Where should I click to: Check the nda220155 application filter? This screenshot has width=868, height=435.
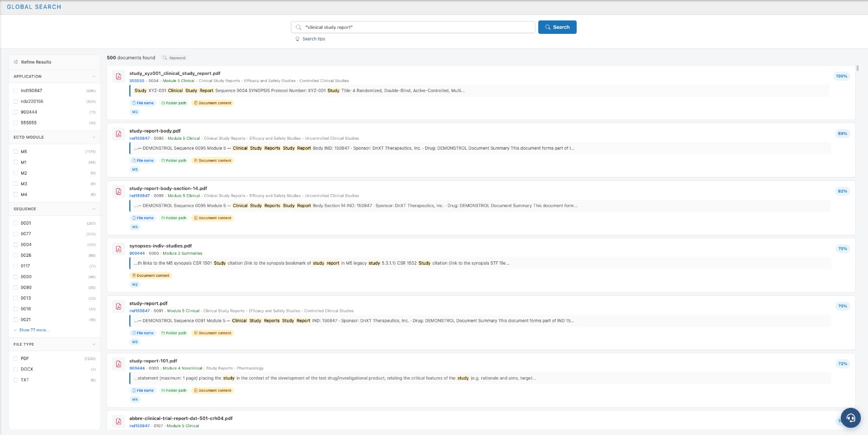click(16, 102)
